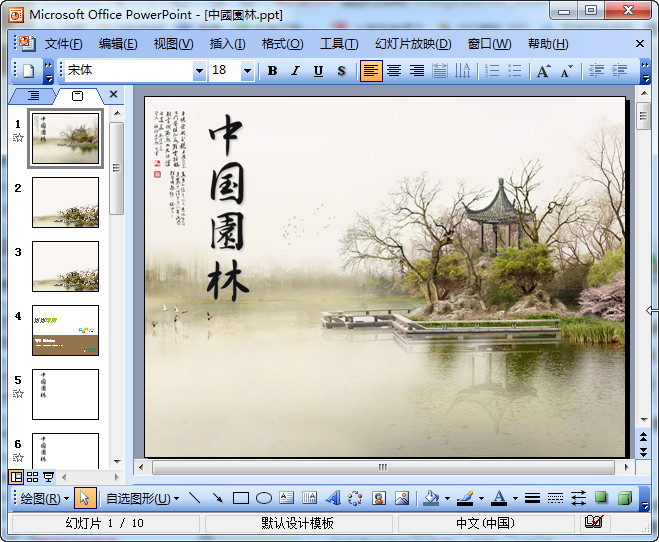Toggle bold formatting
The width and height of the screenshot is (659, 542).
click(x=272, y=71)
